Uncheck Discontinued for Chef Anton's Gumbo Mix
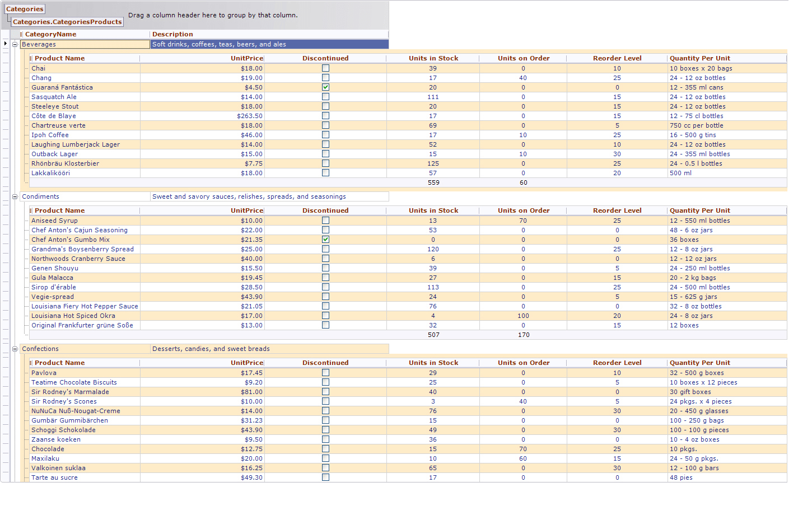The height and width of the screenshot is (506, 812). (x=325, y=240)
